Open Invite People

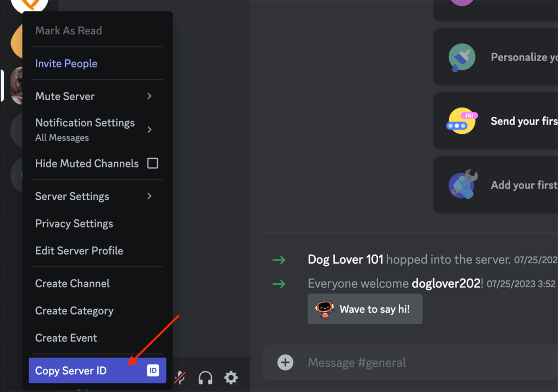coord(66,63)
